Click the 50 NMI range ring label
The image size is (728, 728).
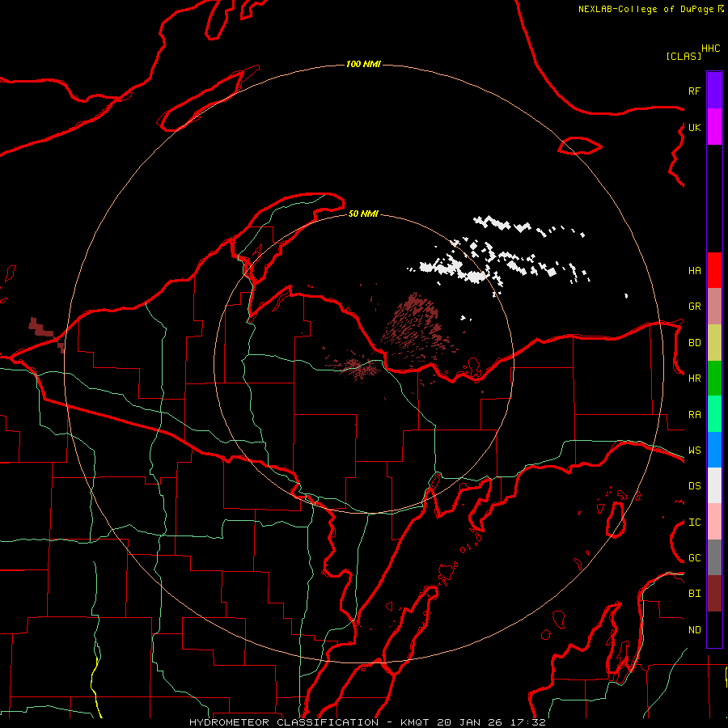pos(363,214)
